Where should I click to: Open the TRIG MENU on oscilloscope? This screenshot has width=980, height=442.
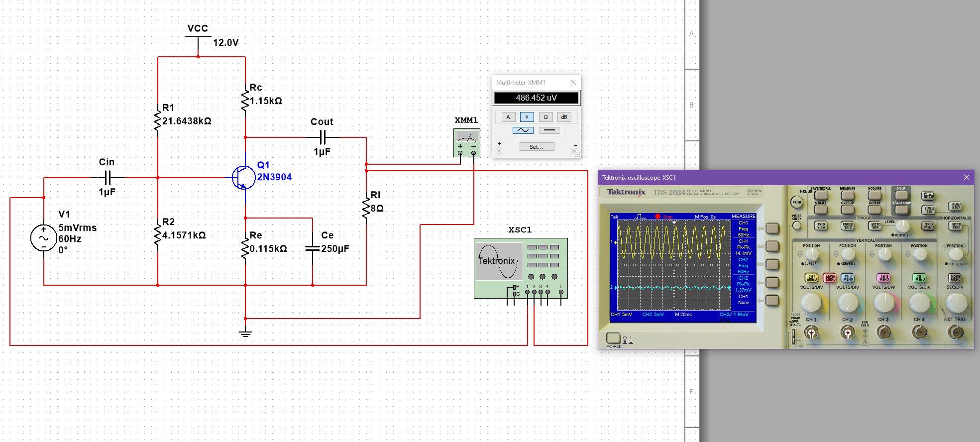pos(928,225)
